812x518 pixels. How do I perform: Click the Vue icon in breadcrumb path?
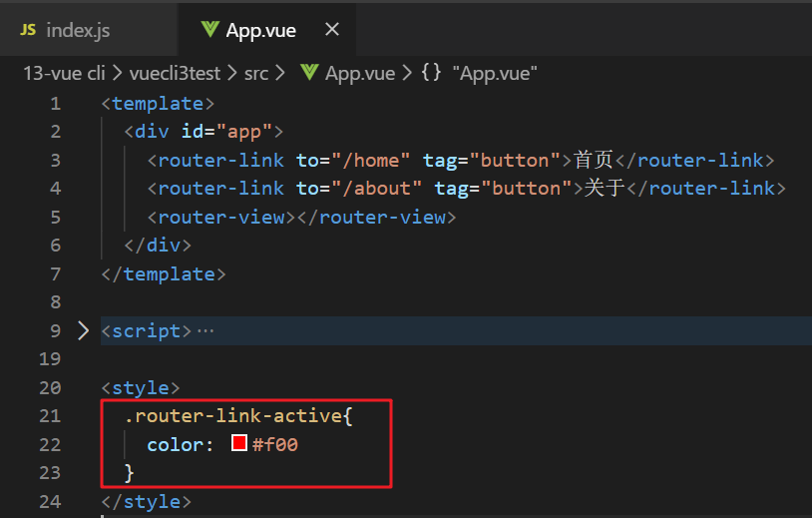tap(309, 73)
